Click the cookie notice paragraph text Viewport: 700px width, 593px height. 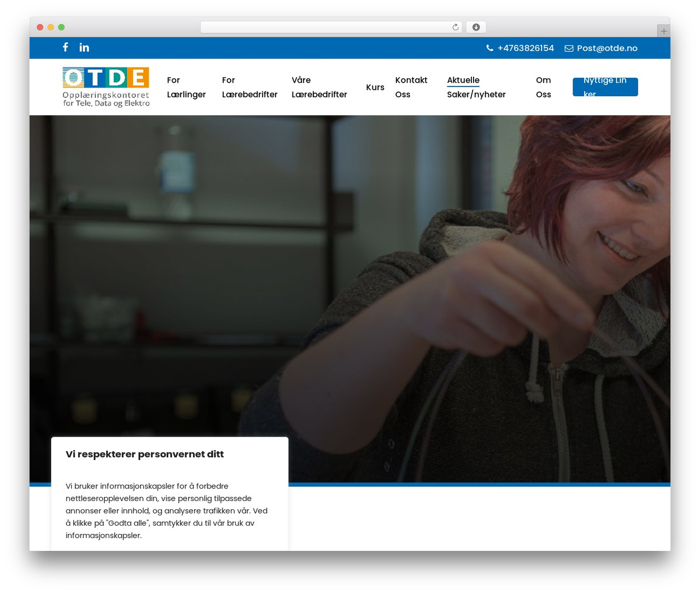(167, 510)
